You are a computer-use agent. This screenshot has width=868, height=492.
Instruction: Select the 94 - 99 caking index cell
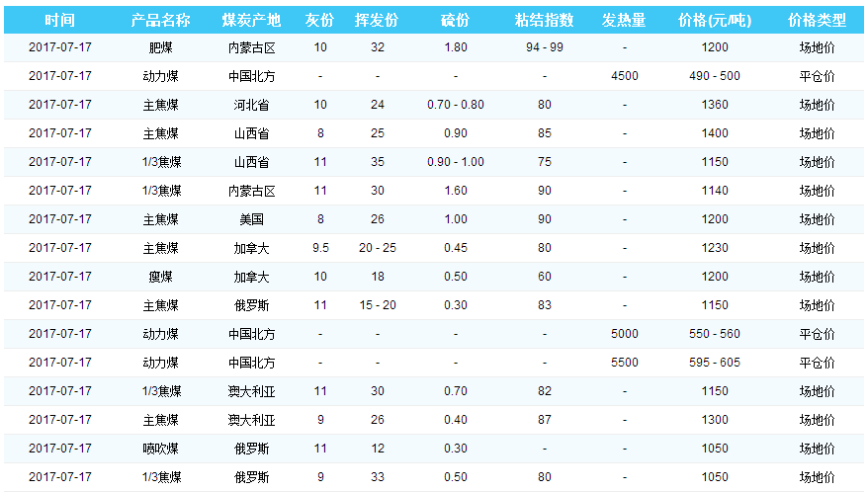tap(544, 47)
